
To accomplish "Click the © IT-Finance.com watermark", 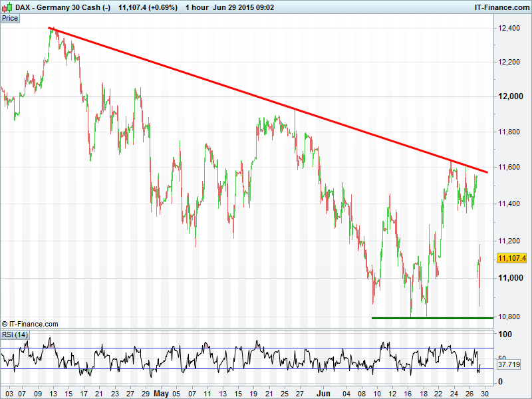I will point(31,324).
